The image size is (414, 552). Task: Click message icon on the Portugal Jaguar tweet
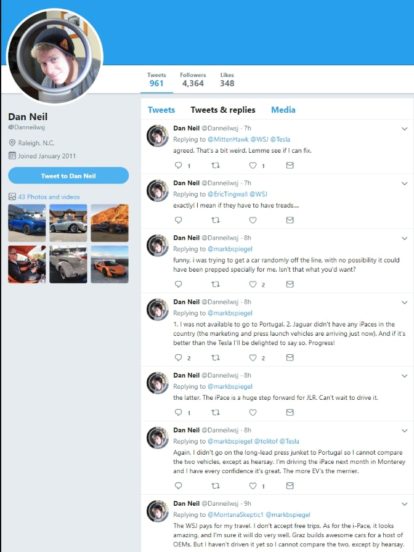(290, 358)
